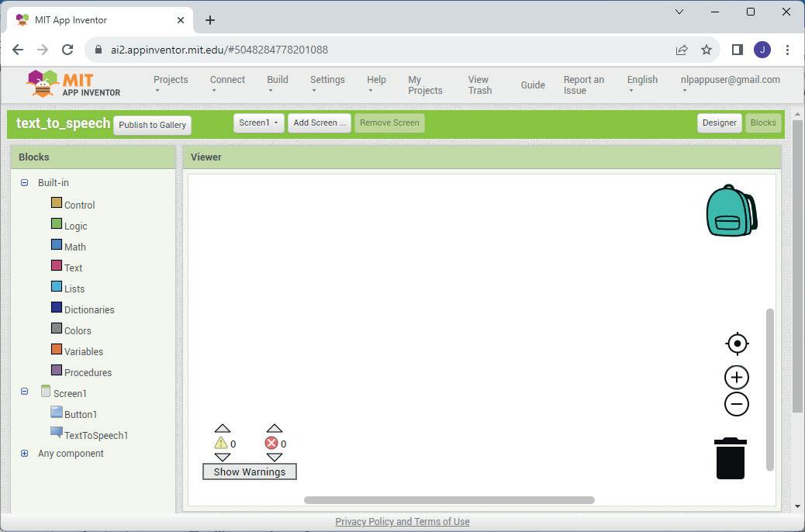805x532 pixels.
Task: Select the Control blocks color icon
Action: (x=57, y=203)
